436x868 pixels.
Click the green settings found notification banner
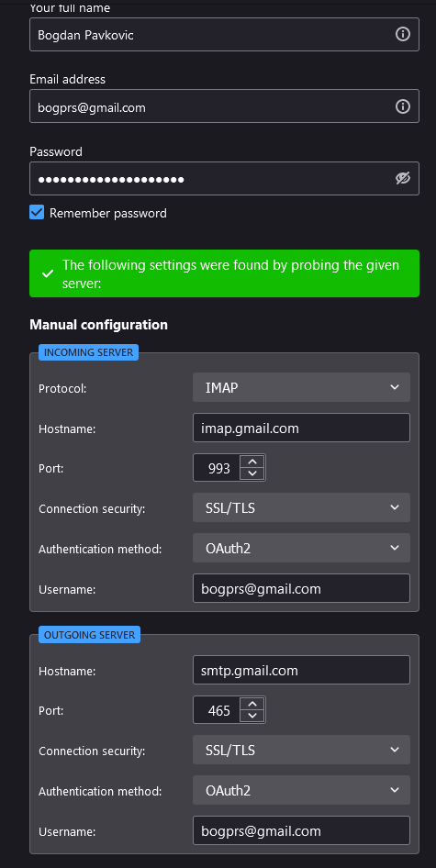(x=224, y=273)
